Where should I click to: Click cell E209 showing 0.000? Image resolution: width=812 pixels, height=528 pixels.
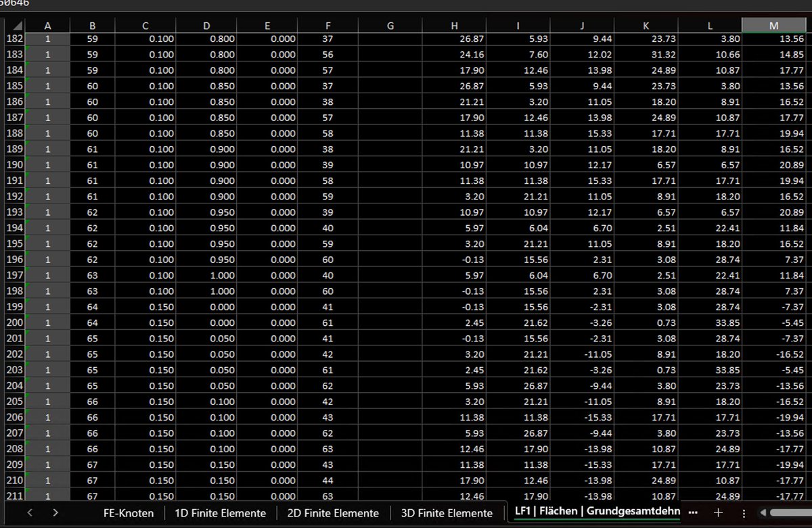[x=267, y=464]
